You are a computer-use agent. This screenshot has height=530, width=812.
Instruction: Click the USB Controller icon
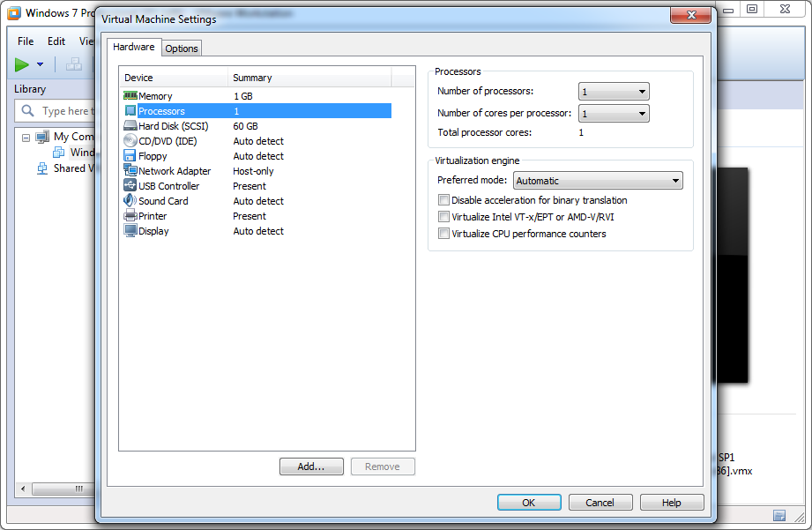point(130,186)
